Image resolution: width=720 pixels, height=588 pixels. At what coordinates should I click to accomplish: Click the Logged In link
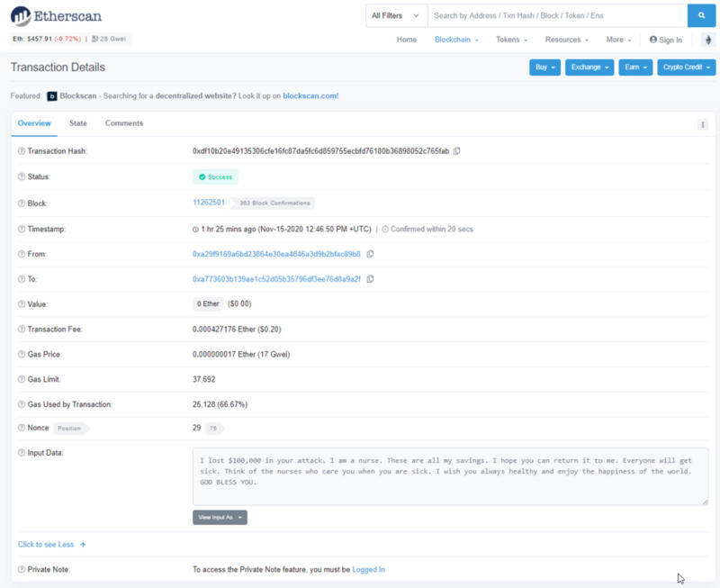point(368,570)
